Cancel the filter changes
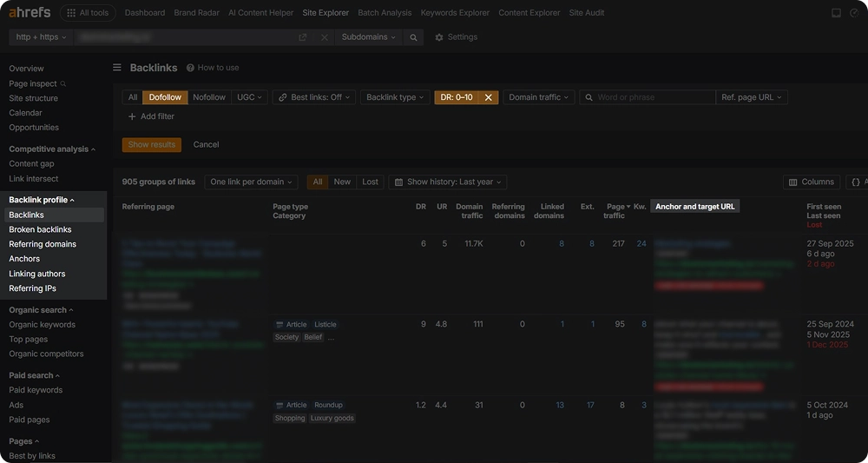Screen dimensions: 868x463 tap(206, 144)
